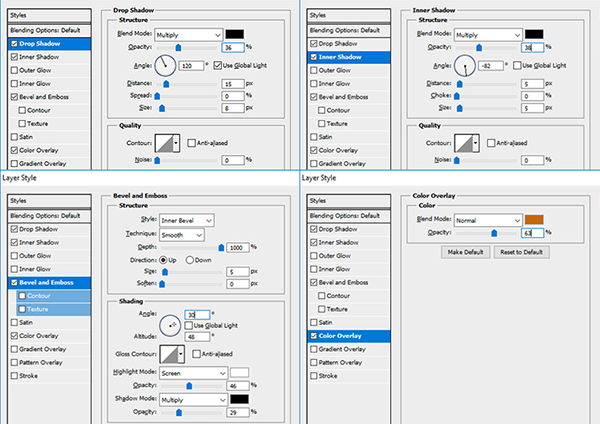The width and height of the screenshot is (600, 424).
Task: Select the highlighted Color Overlay style entry
Action: pyautogui.click(x=352, y=336)
